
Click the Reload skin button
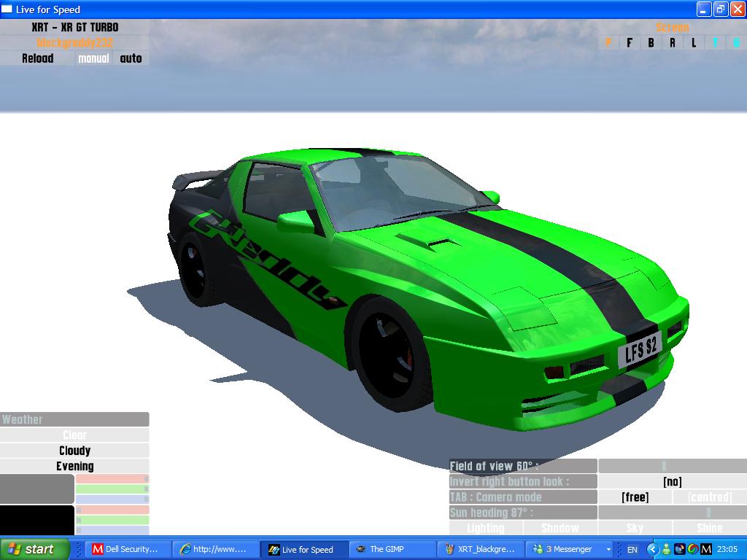pos(38,58)
